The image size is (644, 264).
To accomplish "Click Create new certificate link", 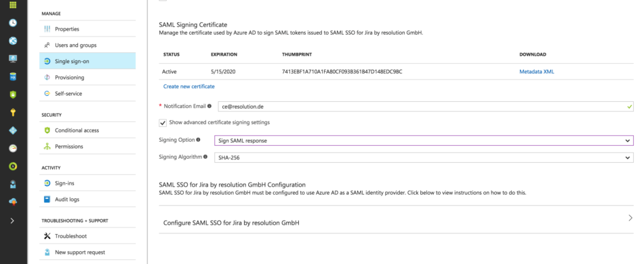I will point(189,86).
